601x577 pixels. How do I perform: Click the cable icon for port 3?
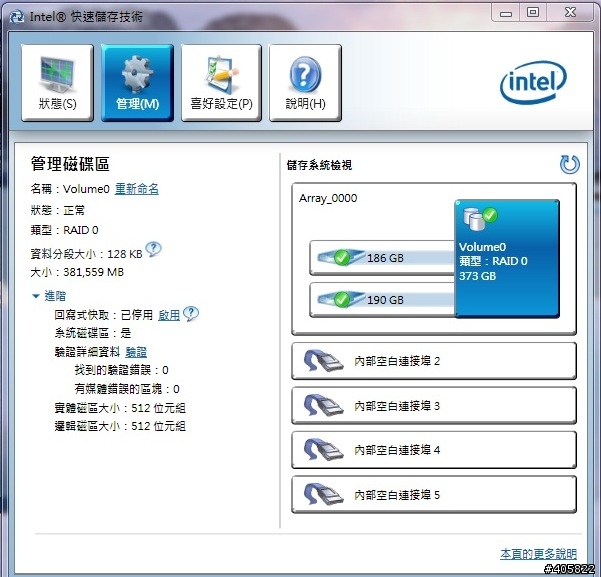[323, 406]
